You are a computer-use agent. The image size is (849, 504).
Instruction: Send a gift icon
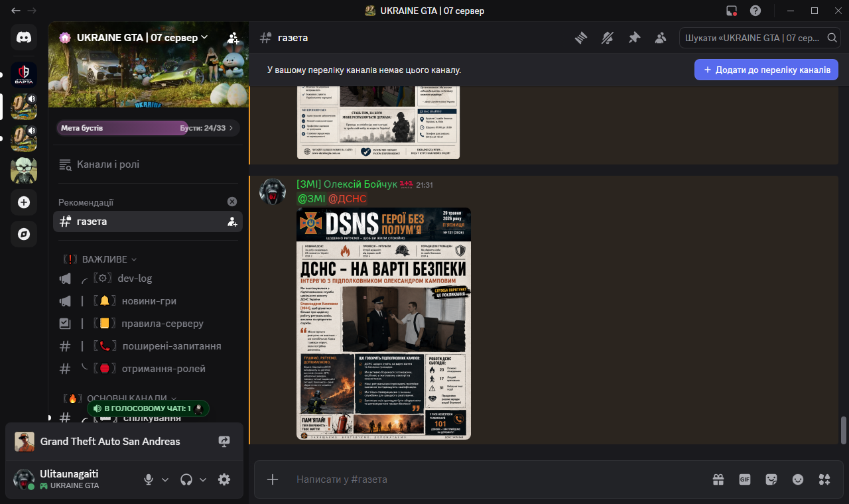point(718,479)
